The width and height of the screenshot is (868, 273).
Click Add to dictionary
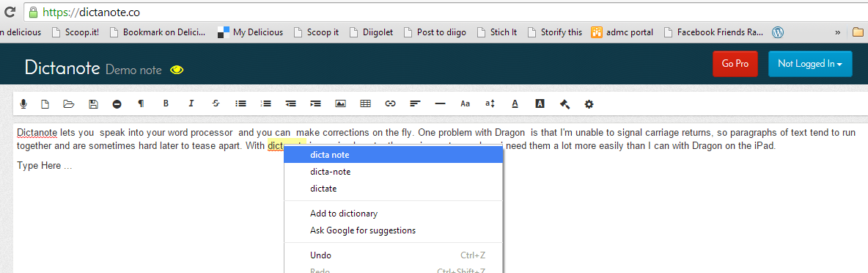[x=394, y=214]
